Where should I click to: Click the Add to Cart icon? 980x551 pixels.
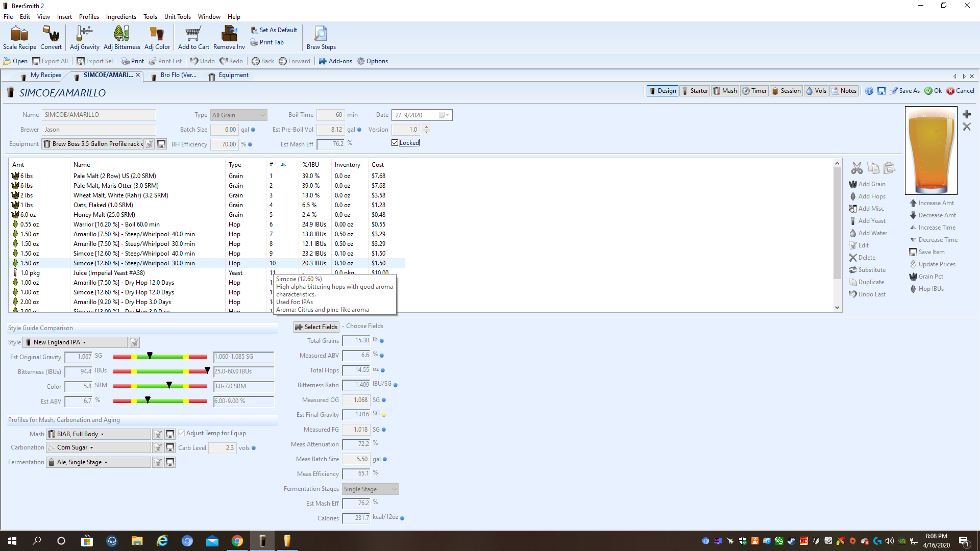tap(193, 38)
